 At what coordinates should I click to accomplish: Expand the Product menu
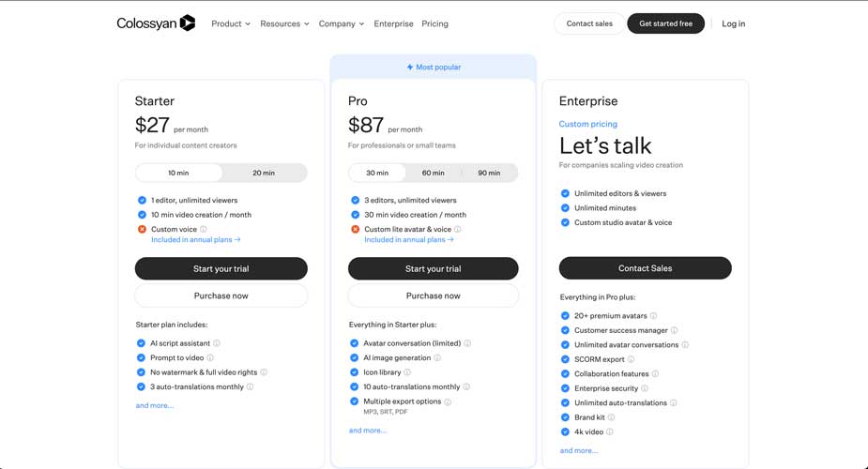click(231, 23)
